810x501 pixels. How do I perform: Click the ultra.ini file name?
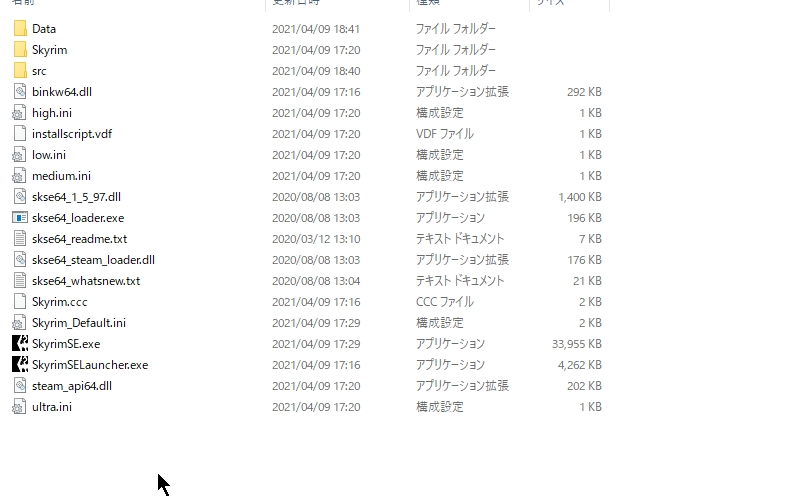(x=52, y=406)
